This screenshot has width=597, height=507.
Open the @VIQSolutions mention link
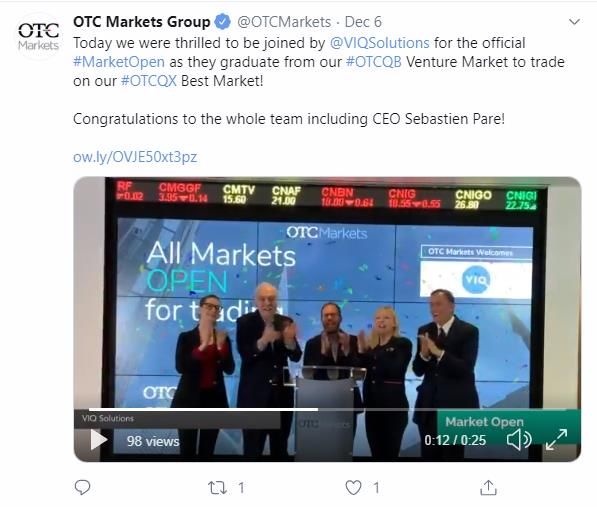tap(379, 43)
